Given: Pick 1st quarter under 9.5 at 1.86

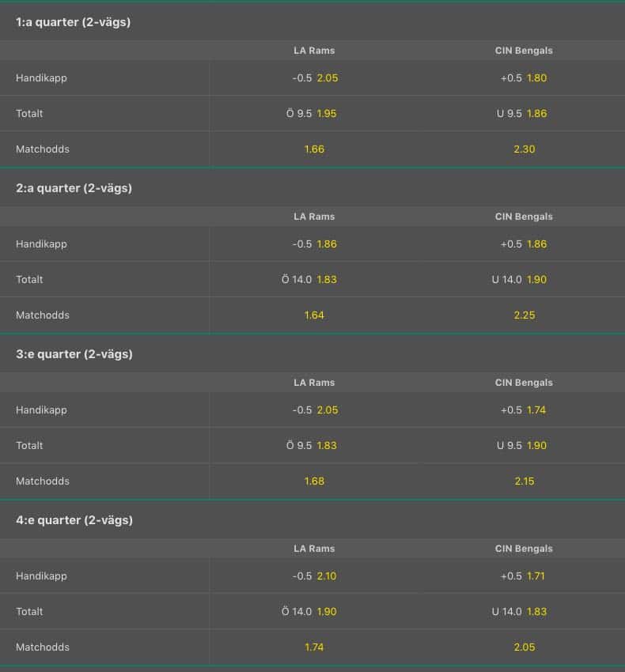Looking at the screenshot, I should click(523, 114).
